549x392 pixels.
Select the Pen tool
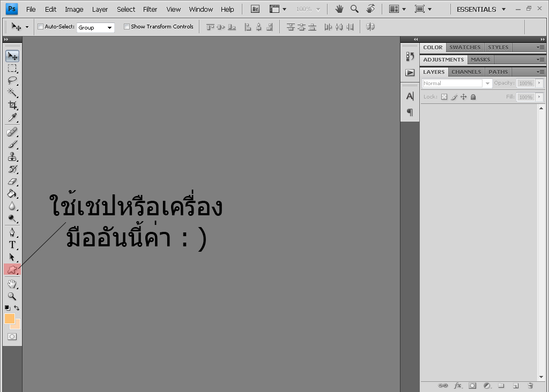coord(12,232)
